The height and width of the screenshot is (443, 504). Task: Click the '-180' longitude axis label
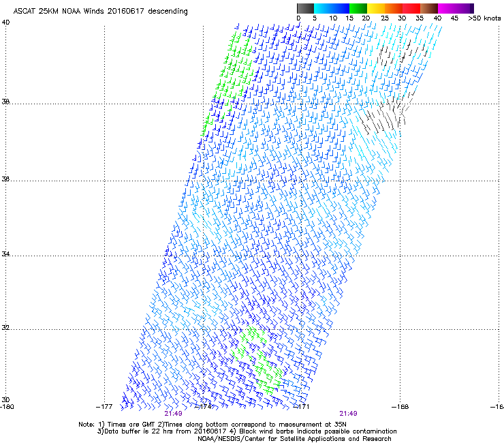7,407
